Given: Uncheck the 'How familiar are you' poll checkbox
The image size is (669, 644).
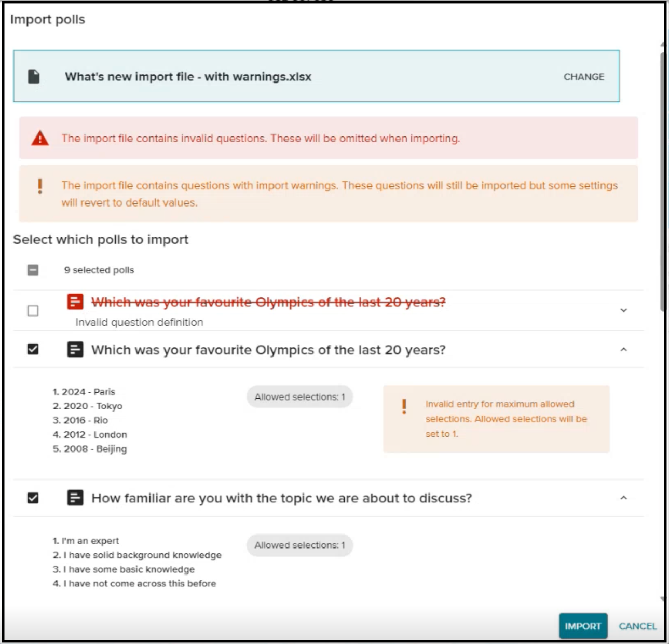Looking at the screenshot, I should coord(33,498).
